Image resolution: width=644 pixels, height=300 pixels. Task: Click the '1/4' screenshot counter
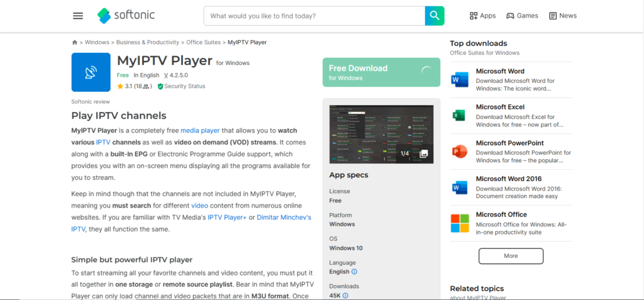[404, 153]
